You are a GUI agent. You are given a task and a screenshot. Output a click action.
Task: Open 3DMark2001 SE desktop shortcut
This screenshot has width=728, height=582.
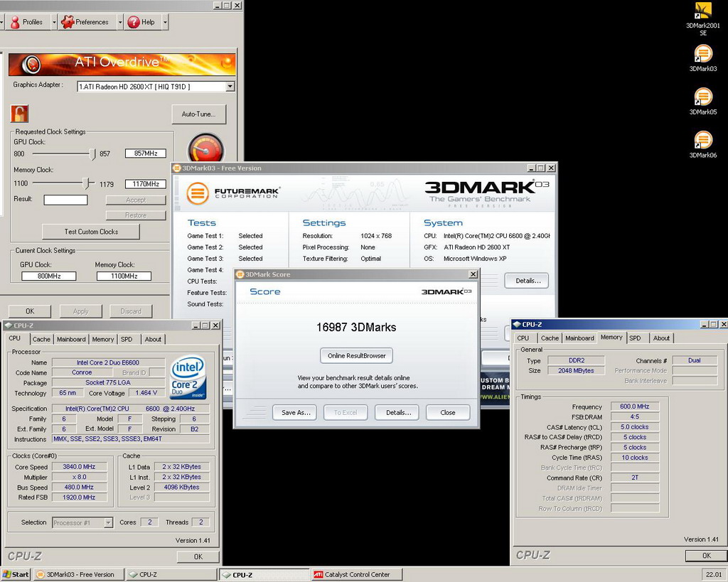pos(703,18)
